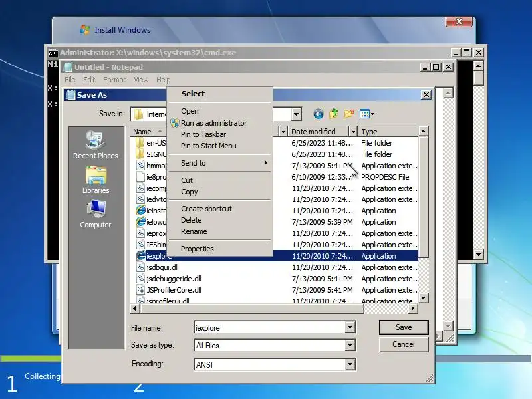This screenshot has height=399, width=532.
Task: Select the ie8props file icon
Action: coord(140,177)
